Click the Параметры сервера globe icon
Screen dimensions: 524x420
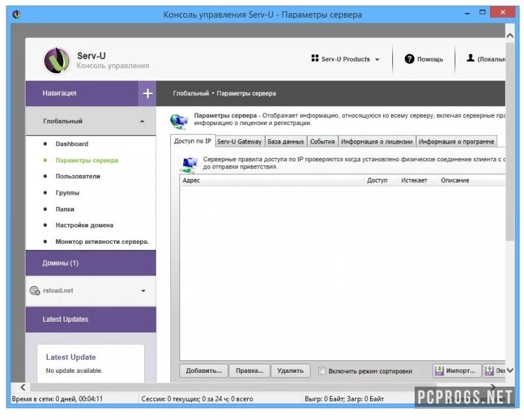pyautogui.click(x=179, y=121)
